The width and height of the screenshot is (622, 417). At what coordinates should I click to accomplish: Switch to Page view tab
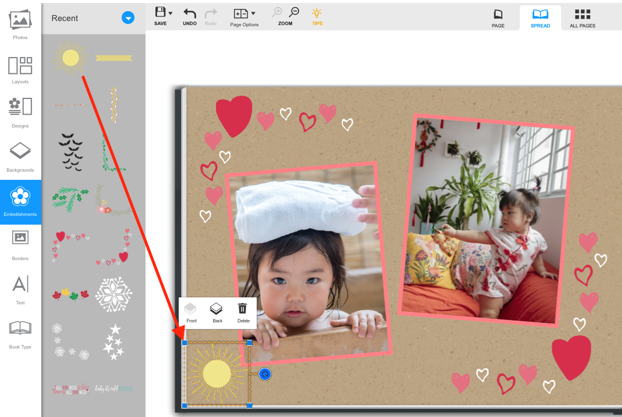[498, 17]
